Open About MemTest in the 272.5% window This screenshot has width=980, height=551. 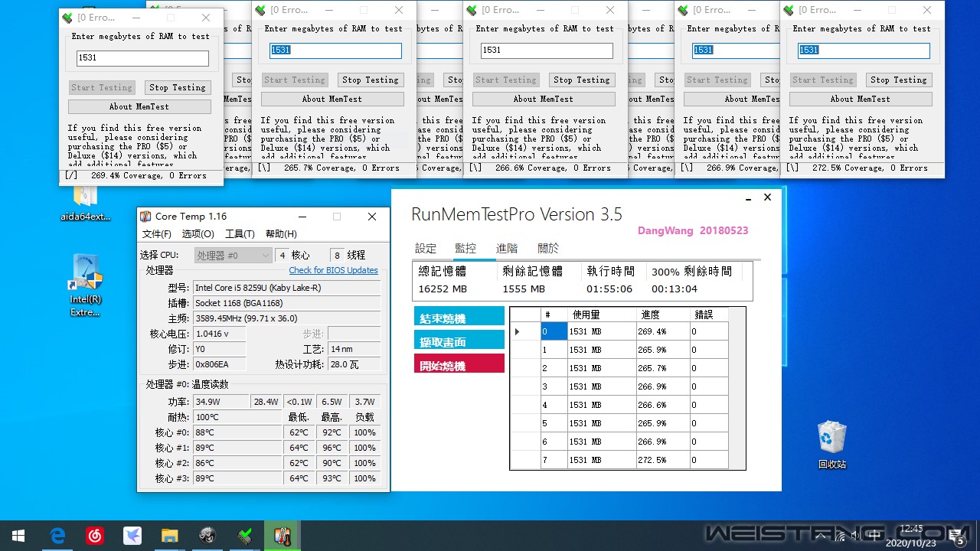(x=861, y=99)
